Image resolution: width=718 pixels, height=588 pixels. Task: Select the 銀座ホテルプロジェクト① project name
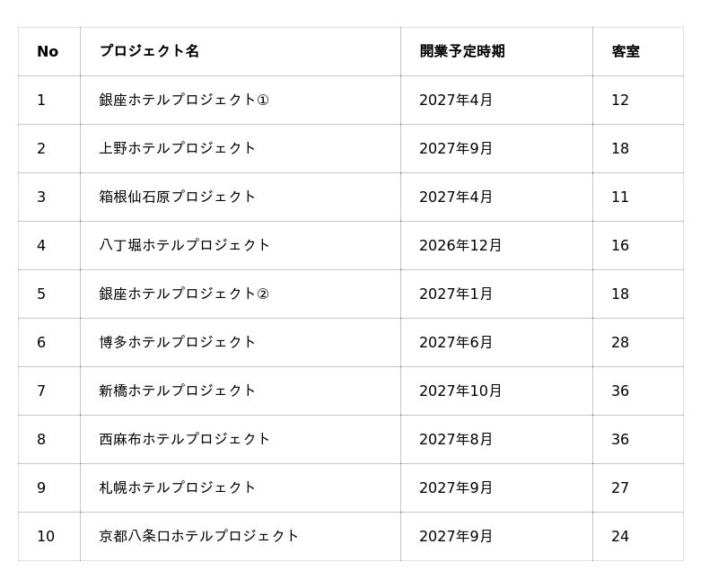[184, 100]
